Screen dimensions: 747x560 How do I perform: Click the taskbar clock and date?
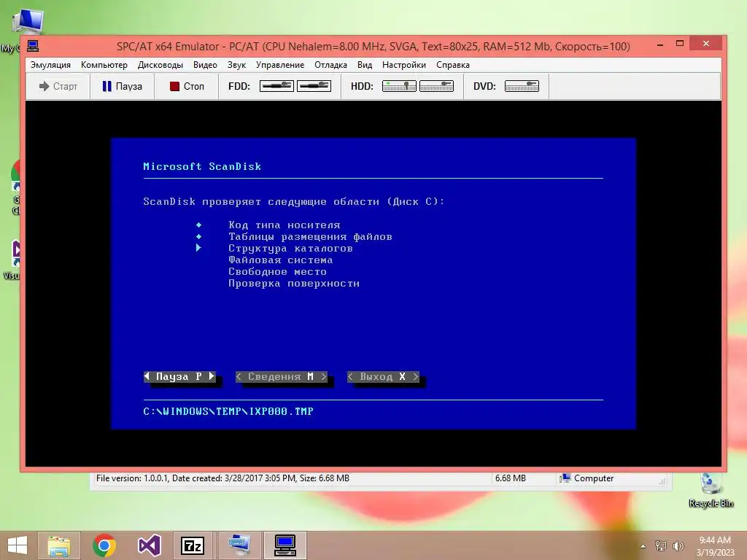715,545
